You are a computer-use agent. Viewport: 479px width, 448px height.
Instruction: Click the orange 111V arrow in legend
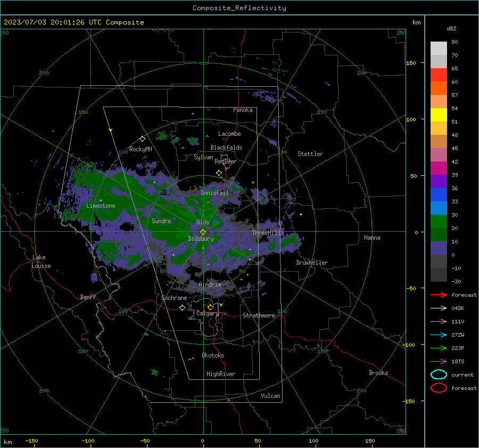click(439, 321)
